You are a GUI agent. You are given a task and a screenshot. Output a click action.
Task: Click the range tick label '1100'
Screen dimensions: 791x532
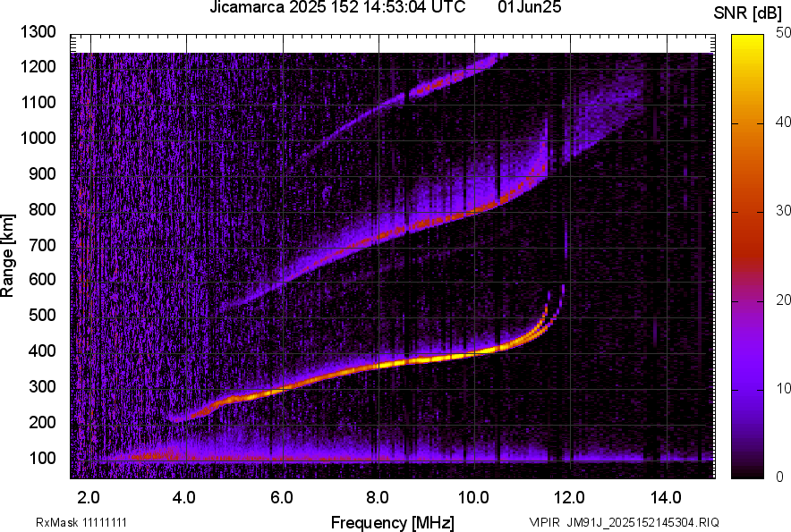(x=38, y=102)
